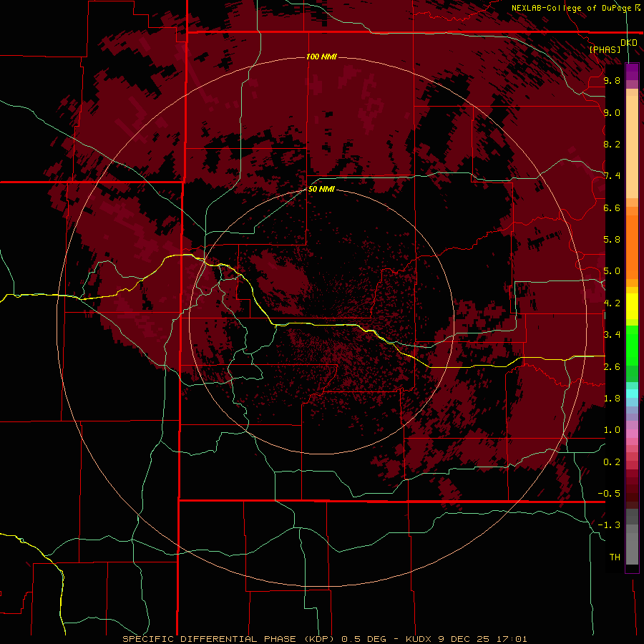Click the 6.6 value on the color scale

tap(612, 208)
